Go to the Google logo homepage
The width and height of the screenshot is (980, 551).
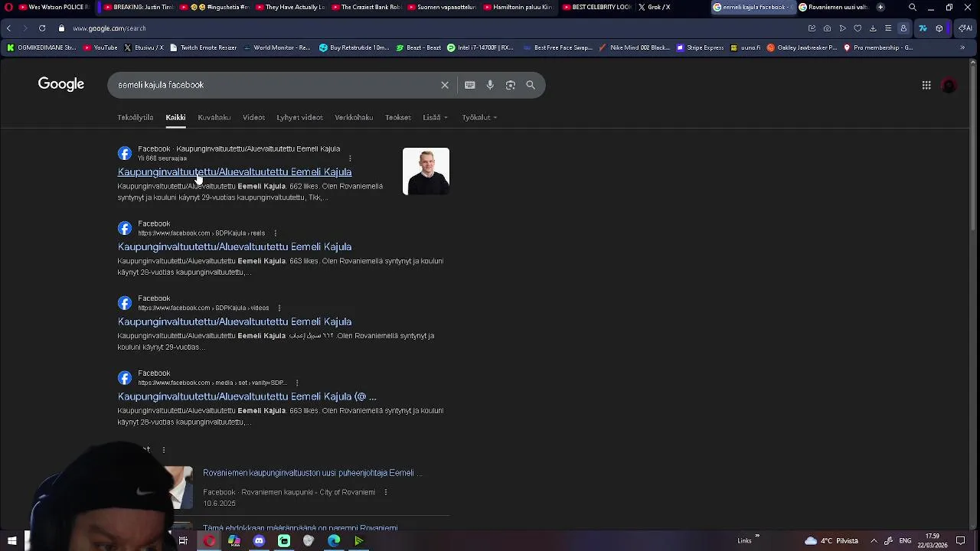[61, 84]
